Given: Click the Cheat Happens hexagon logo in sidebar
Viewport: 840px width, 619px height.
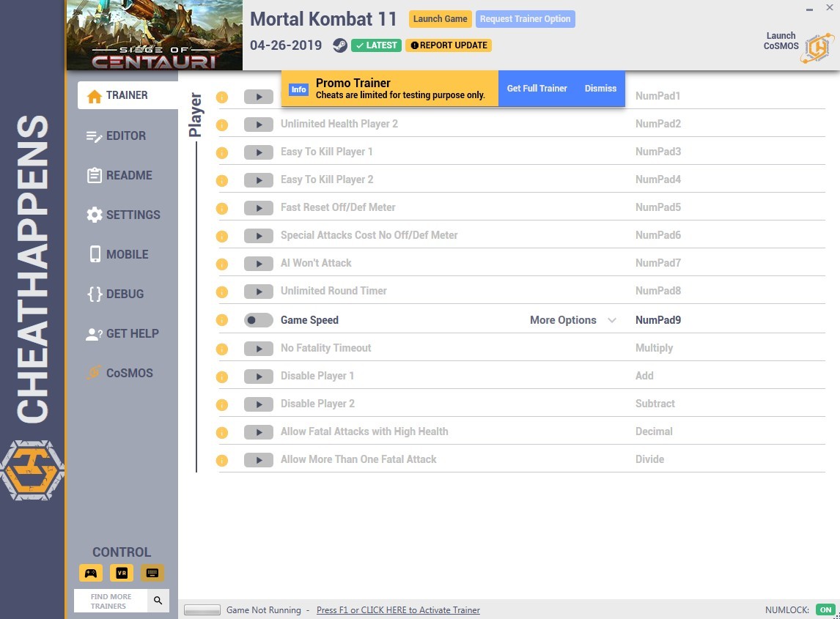Looking at the screenshot, I should pos(33,471).
